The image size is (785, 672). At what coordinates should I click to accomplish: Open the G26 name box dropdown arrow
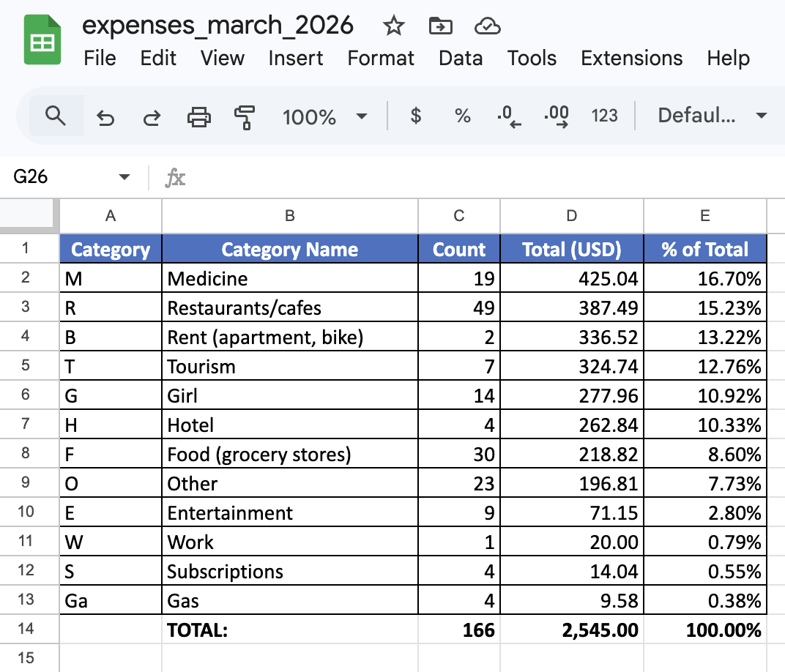pyautogui.click(x=124, y=176)
